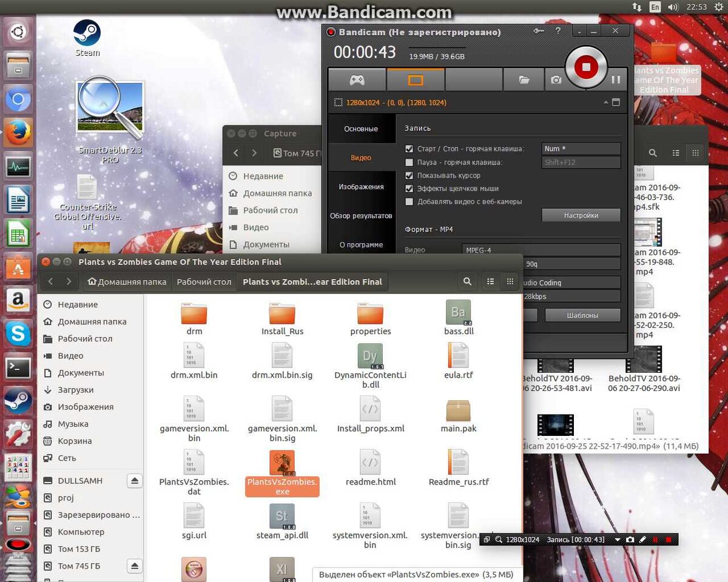
Task: Go forward in Plants vs Zombies file window
Action: (69, 281)
